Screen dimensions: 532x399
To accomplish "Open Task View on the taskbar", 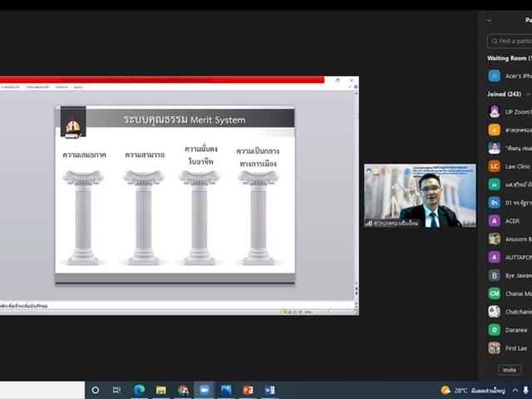I will 116,390.
